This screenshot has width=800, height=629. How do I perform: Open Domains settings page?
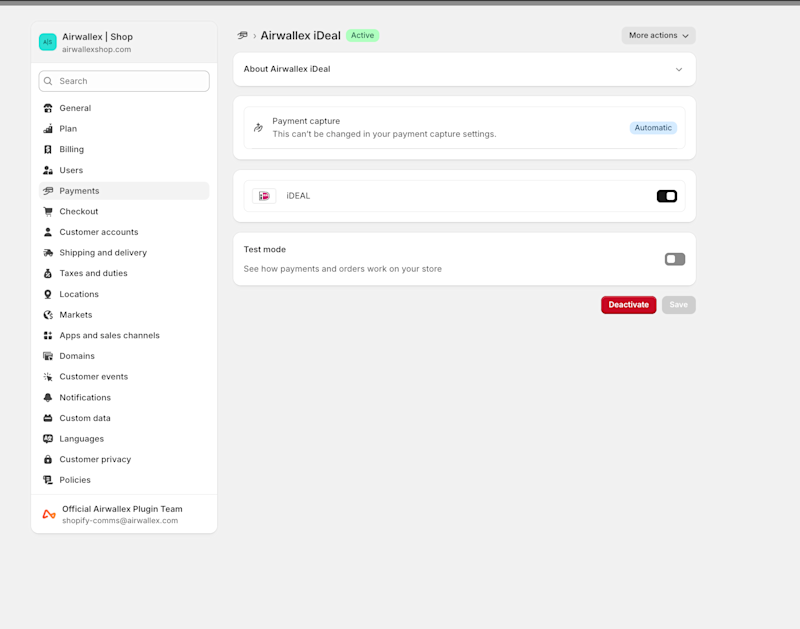(x=124, y=356)
